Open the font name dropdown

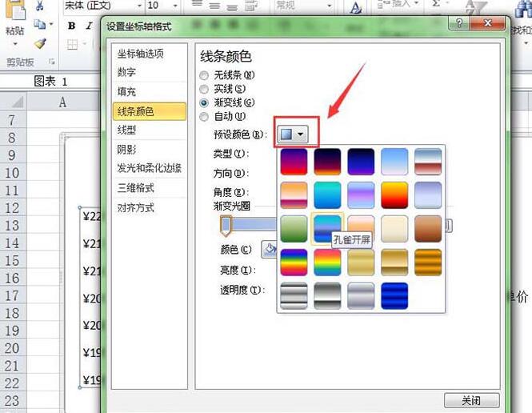point(139,6)
